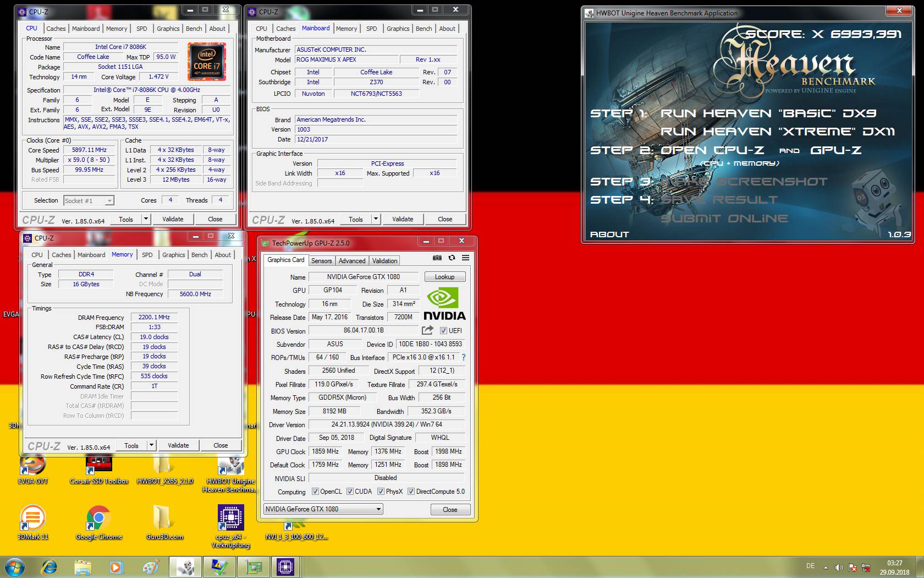Open the EVGA GVT desktop shortcut
Screen dimensions: 924x578
point(32,469)
